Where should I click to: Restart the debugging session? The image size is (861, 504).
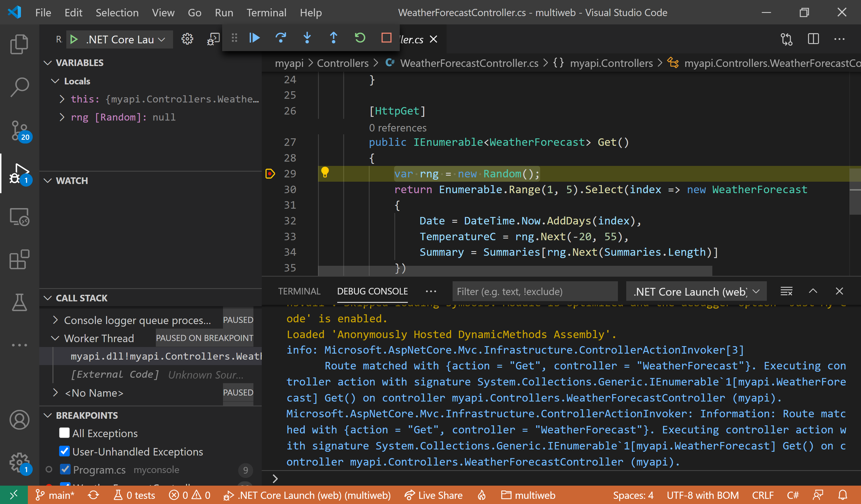point(360,38)
